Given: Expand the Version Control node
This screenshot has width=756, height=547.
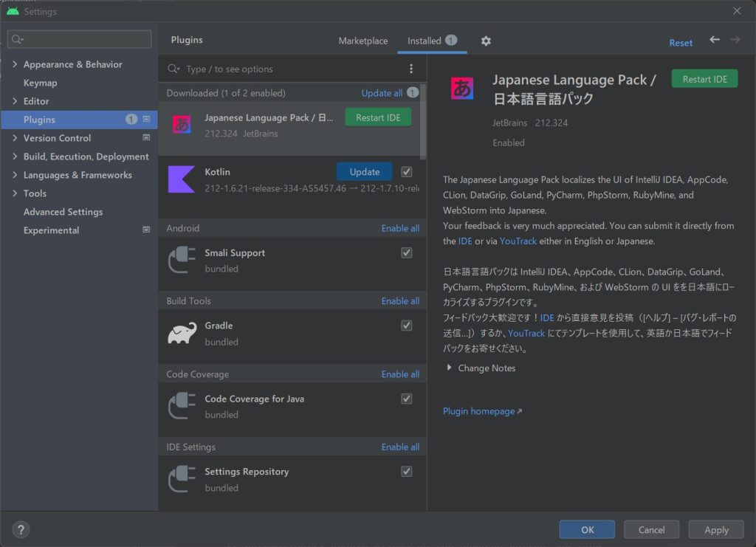Looking at the screenshot, I should tap(15, 138).
